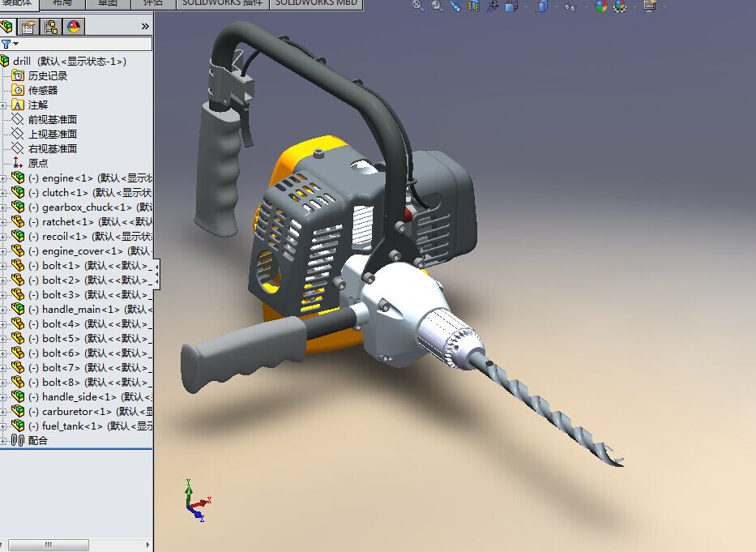This screenshot has width=756, height=552.
Task: Switch to the PropertyManager panel tab
Action: (29, 27)
